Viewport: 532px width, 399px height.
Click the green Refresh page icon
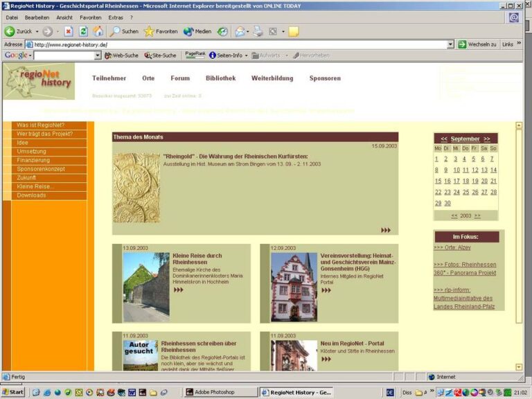pyautogui.click(x=83, y=32)
